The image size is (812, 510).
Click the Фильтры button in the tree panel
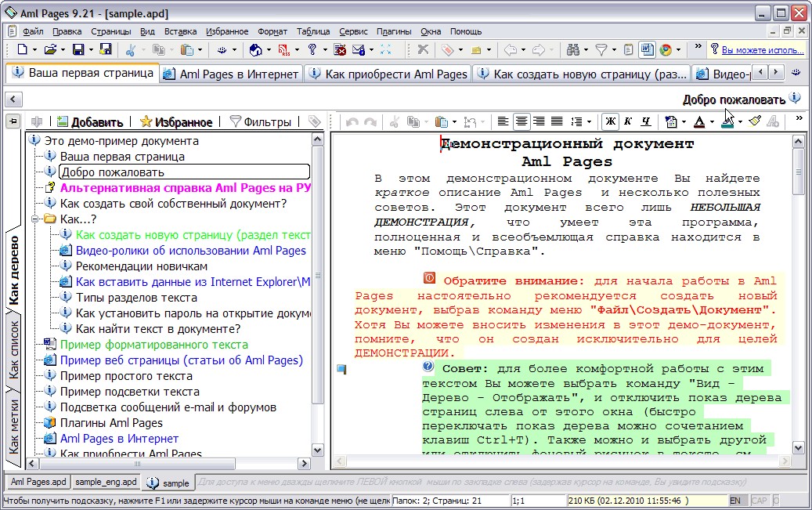261,121
